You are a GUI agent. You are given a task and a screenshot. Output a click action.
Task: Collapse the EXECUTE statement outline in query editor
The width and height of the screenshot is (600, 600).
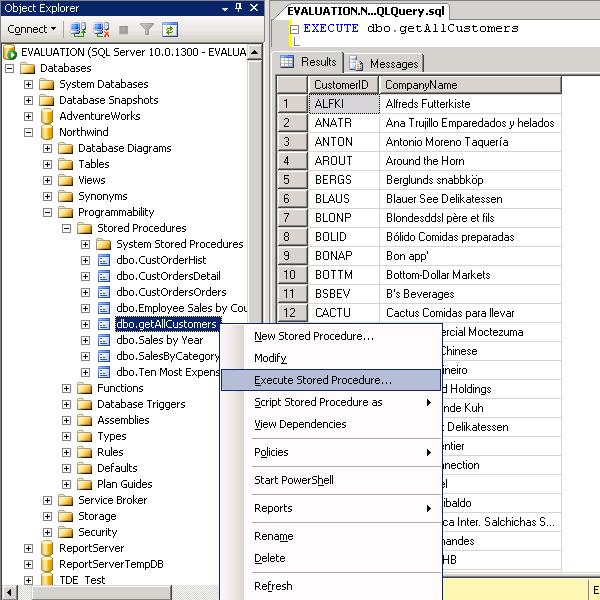point(294,29)
